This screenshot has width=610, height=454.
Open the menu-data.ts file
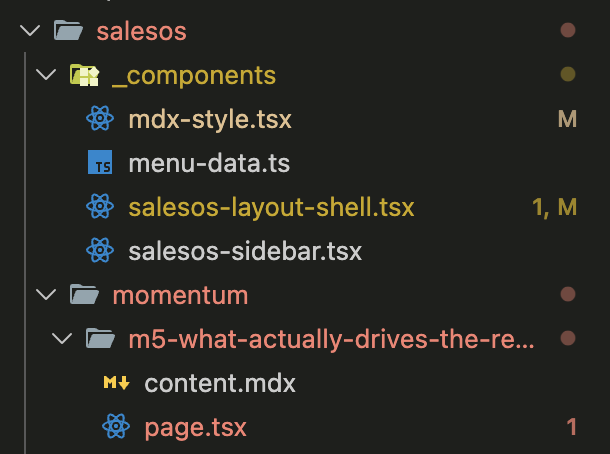[x=209, y=163]
